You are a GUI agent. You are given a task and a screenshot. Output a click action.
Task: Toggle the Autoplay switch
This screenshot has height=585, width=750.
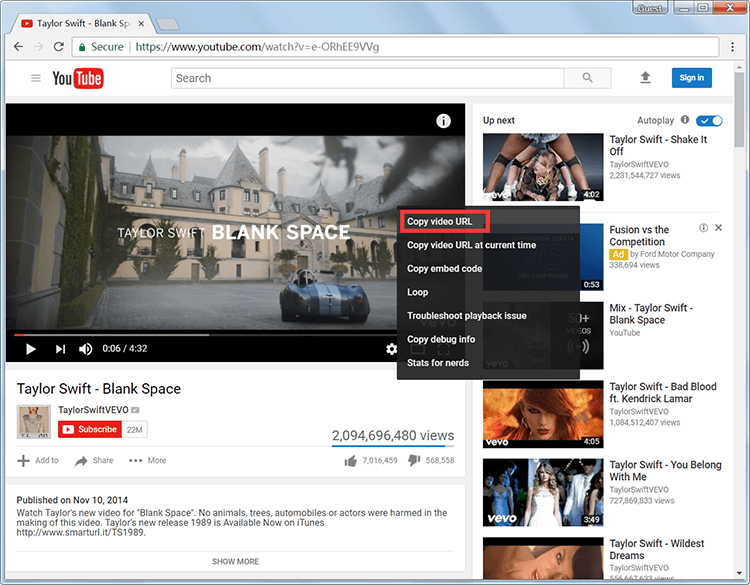(709, 121)
